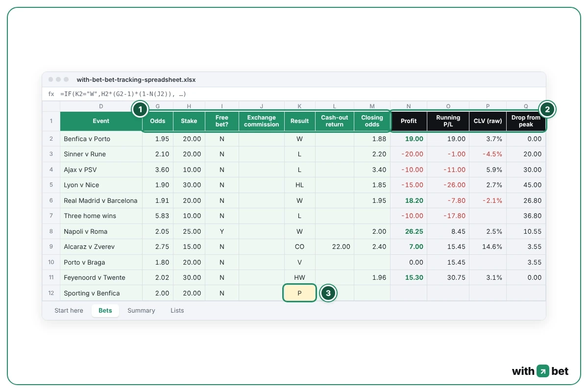Select the Napoli v Roma event cell

click(x=101, y=231)
